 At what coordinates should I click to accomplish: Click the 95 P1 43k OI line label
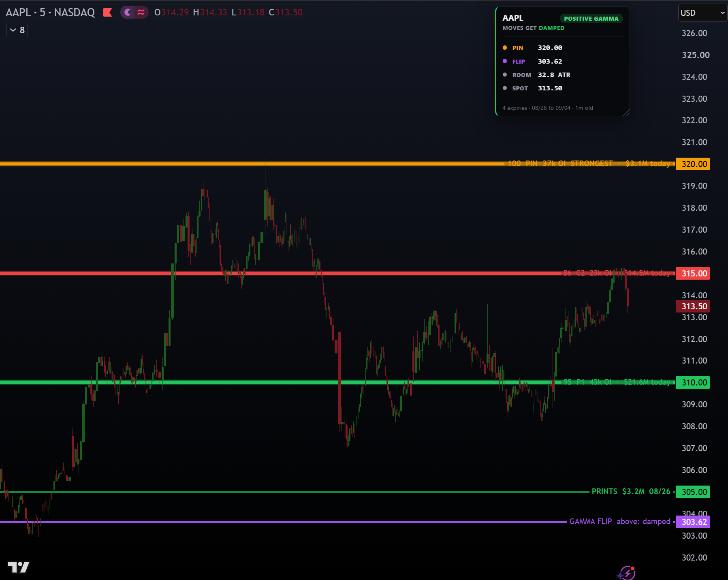[x=587, y=382]
